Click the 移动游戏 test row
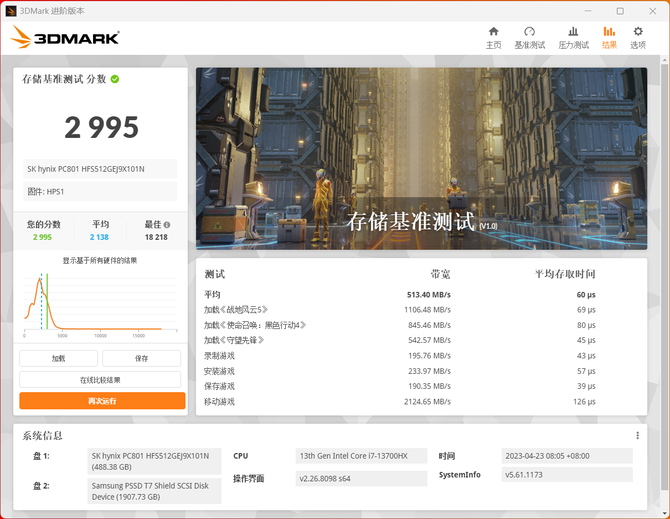This screenshot has width=670, height=519. tap(400, 402)
